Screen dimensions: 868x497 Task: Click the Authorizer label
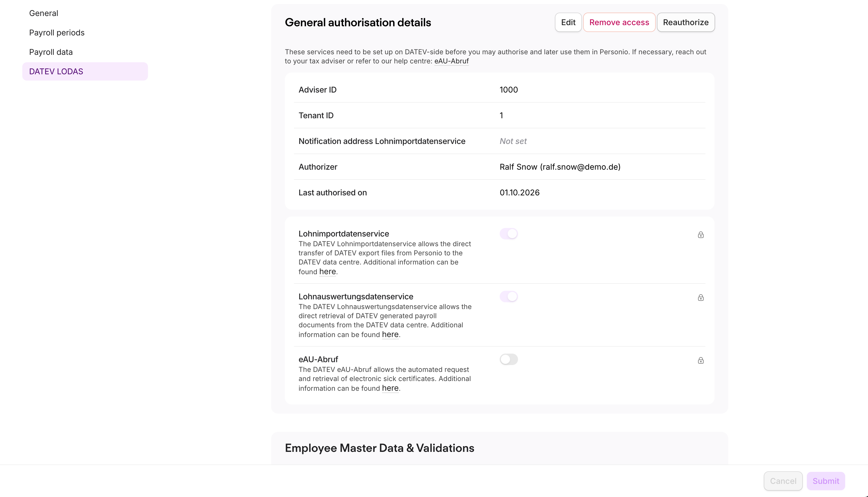coord(318,167)
